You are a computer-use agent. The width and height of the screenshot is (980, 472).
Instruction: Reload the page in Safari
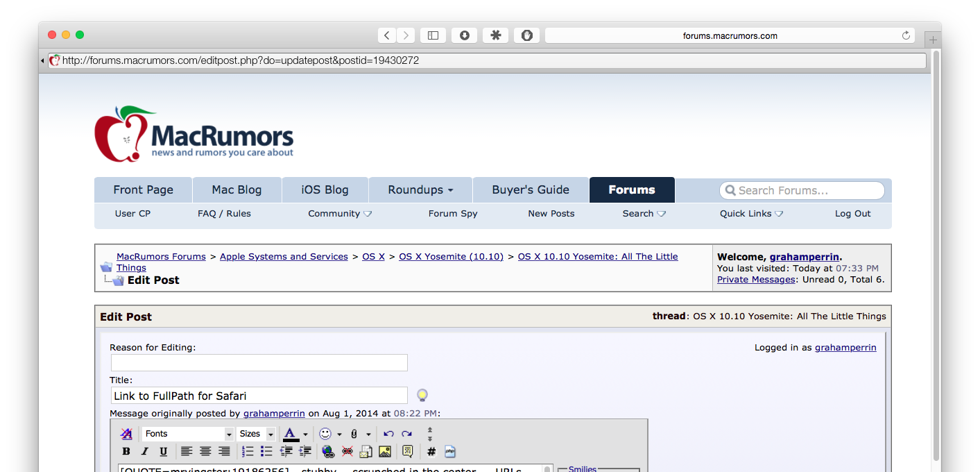click(x=906, y=35)
